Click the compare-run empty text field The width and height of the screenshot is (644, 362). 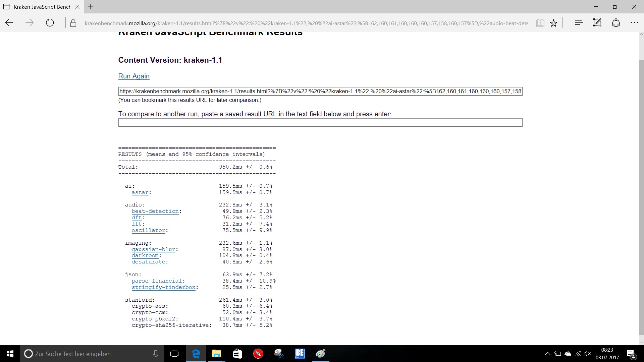coord(320,122)
